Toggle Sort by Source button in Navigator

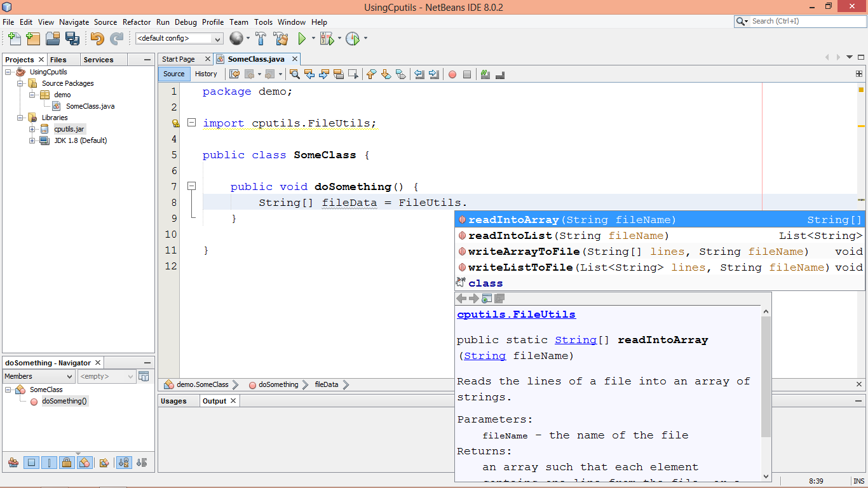[x=142, y=463]
